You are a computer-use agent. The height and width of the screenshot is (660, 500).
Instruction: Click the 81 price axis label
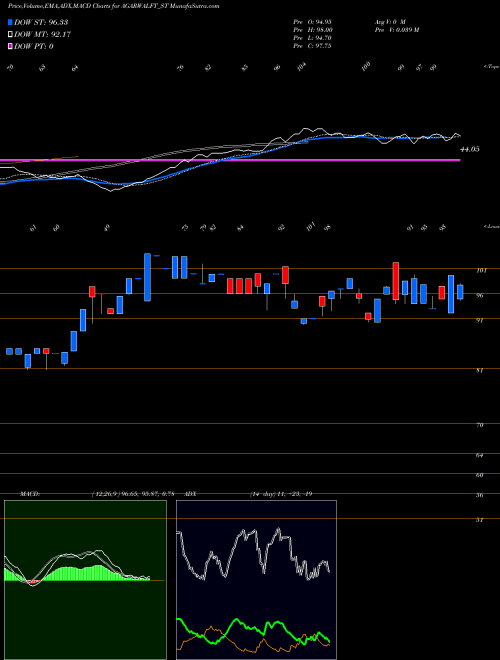click(479, 370)
